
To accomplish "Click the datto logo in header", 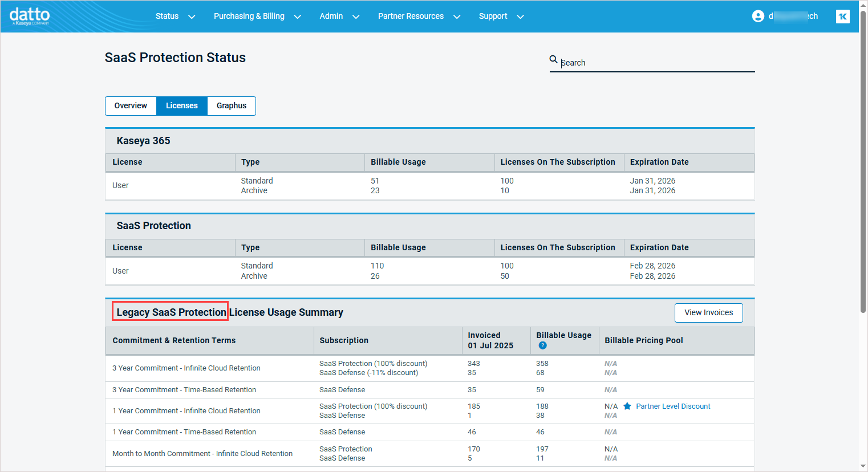I will [x=30, y=16].
